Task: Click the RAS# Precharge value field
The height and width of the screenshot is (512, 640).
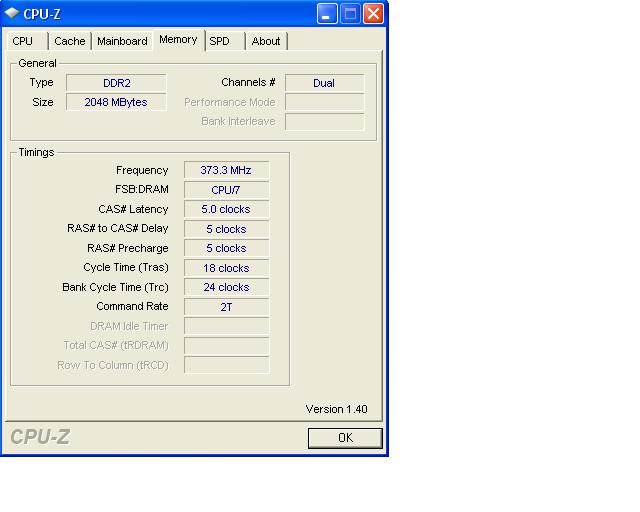Action: point(227,248)
